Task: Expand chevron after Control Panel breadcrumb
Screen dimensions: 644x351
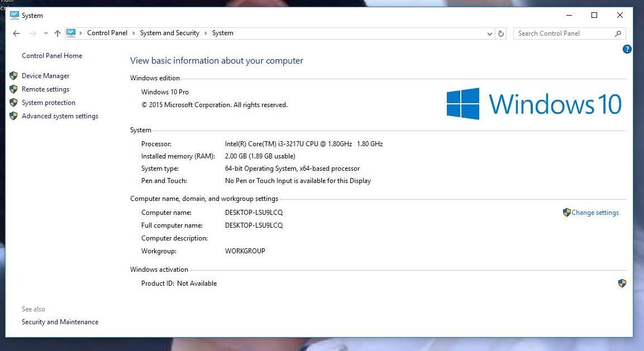Action: [133, 33]
